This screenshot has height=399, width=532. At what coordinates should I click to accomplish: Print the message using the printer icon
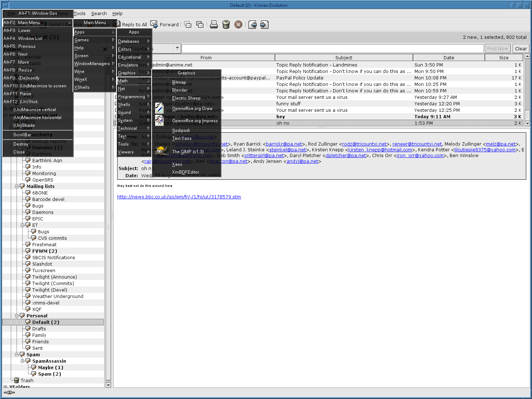pos(214,24)
